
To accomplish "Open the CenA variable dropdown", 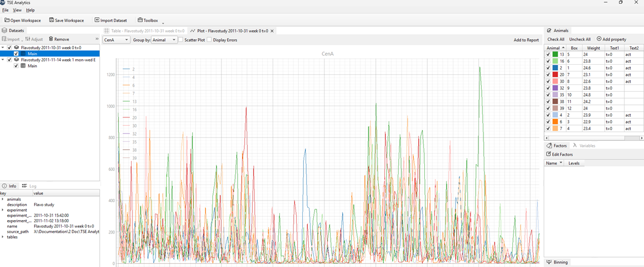I will click(x=116, y=40).
